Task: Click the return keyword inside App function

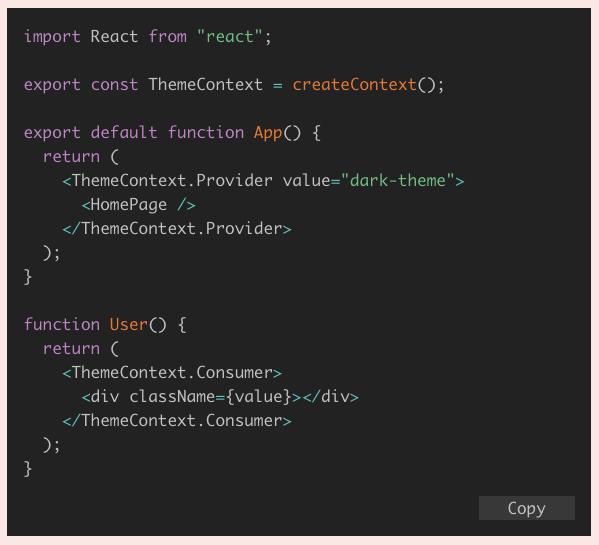Action: coord(71,157)
